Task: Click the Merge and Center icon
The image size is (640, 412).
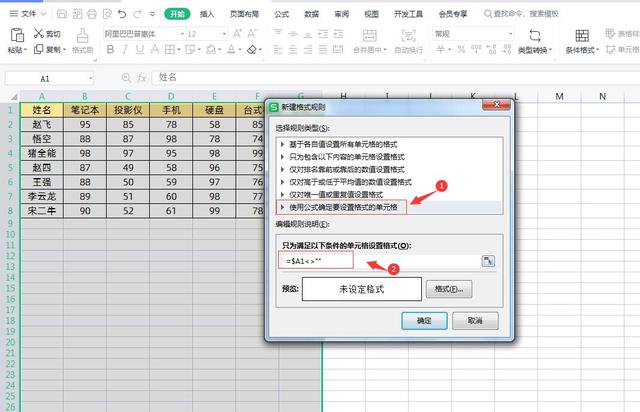Action: (x=370, y=36)
